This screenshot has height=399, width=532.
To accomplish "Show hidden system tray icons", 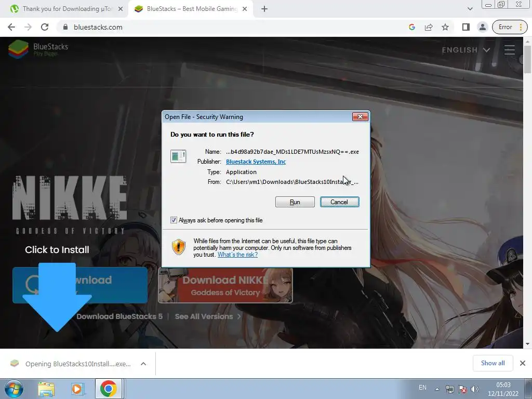I will (437, 389).
